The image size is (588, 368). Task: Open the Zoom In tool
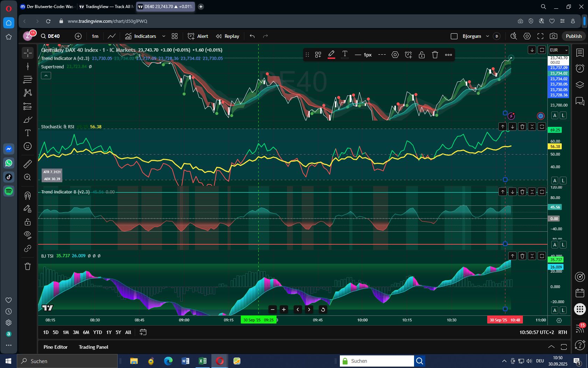(x=27, y=177)
